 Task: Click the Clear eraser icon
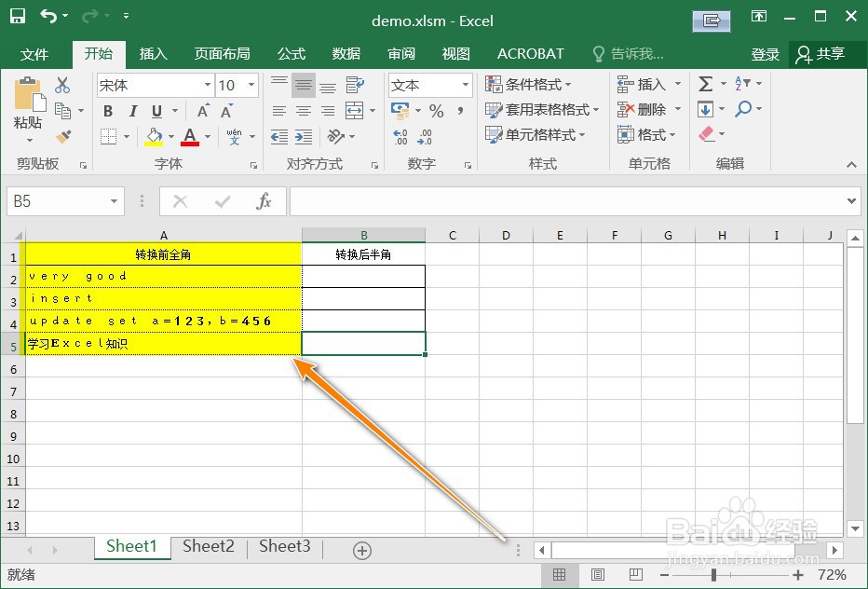click(x=706, y=134)
